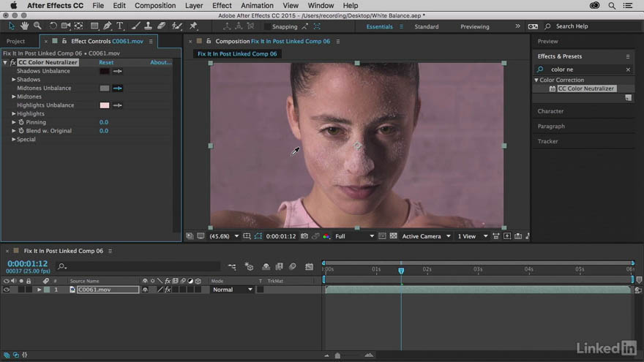
Task: Show channel and color management settings
Action: pyautogui.click(x=326, y=236)
